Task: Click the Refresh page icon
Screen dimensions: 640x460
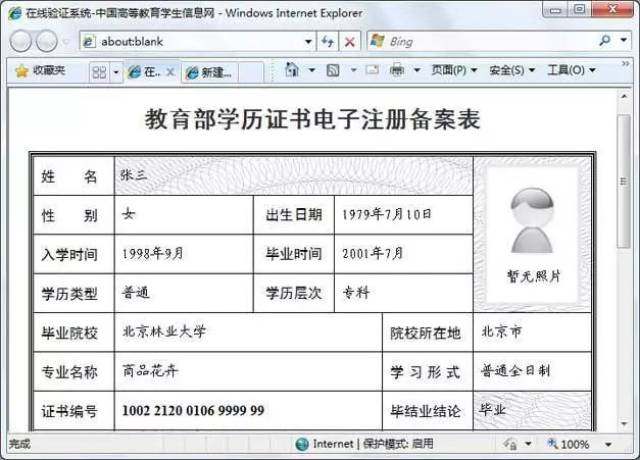Action: [328, 41]
